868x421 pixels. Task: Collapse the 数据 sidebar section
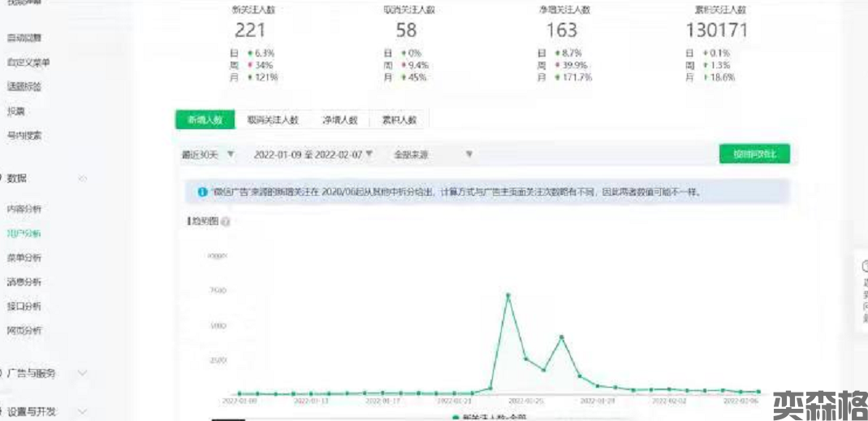[x=82, y=178]
